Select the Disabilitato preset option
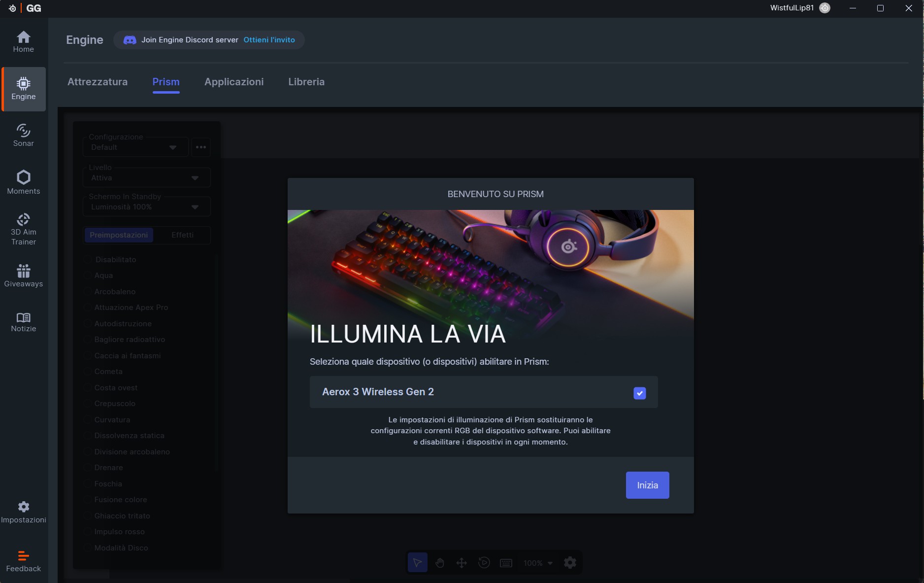Viewport: 924px width, 583px height. point(88,260)
